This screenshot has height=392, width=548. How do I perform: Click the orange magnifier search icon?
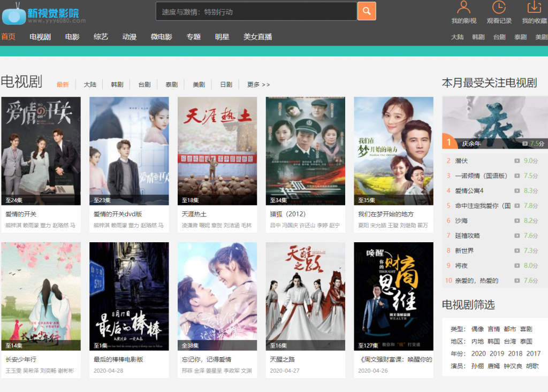(367, 11)
